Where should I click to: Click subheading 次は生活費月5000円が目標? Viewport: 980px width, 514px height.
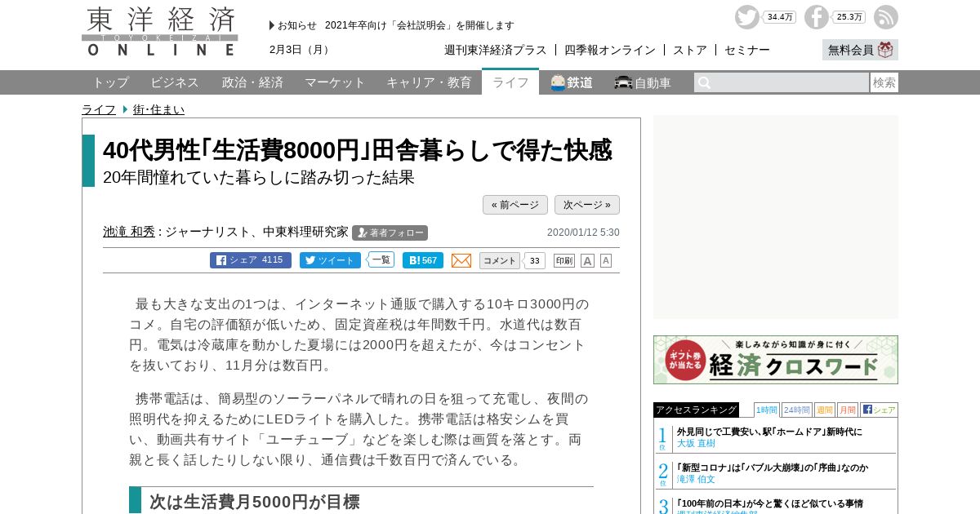pos(254,502)
